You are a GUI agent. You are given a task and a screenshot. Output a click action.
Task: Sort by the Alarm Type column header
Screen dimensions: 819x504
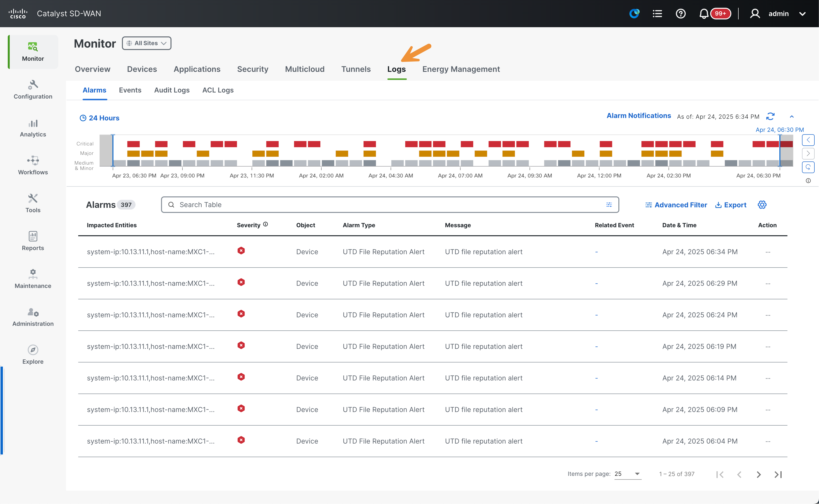[x=359, y=225]
